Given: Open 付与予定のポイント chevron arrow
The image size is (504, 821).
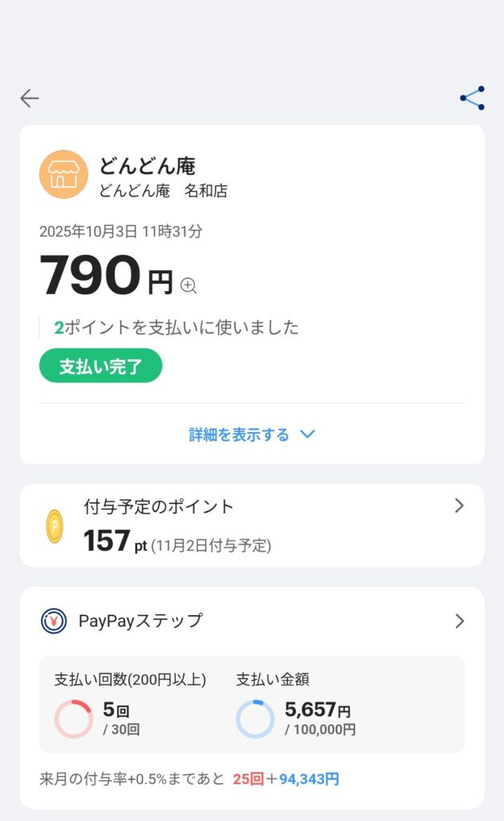Looking at the screenshot, I should click(459, 506).
